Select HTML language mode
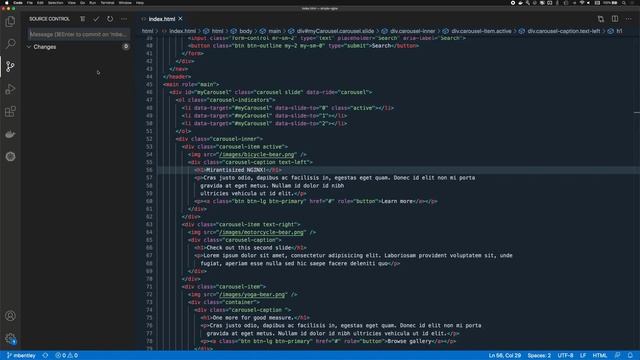Screen dimensions: 640x360 click(x=600, y=356)
